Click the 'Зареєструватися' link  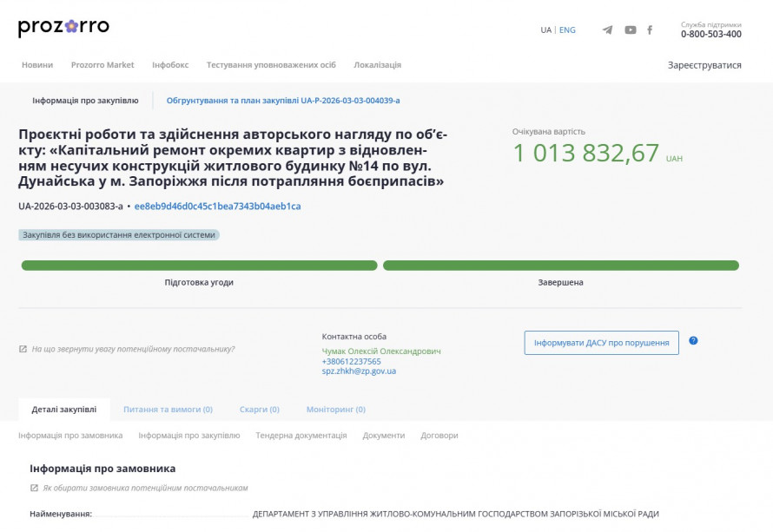pos(704,64)
